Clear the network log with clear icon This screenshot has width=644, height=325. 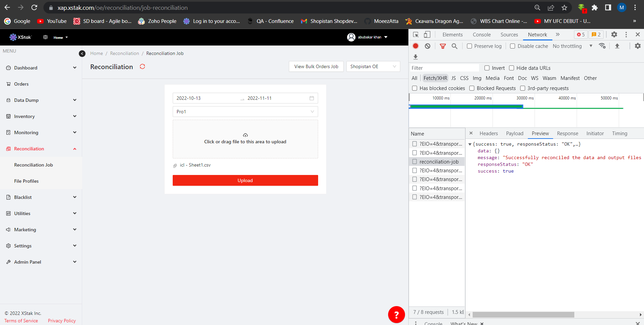click(x=427, y=46)
